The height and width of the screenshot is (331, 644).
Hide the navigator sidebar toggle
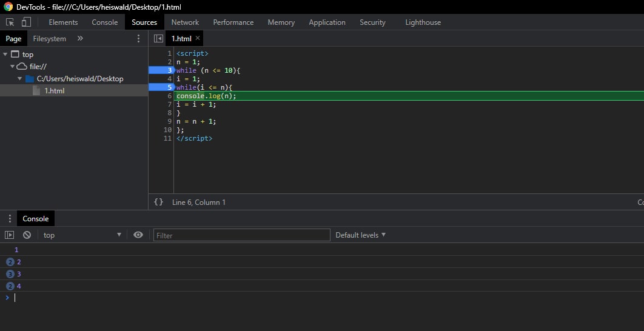[x=158, y=39]
